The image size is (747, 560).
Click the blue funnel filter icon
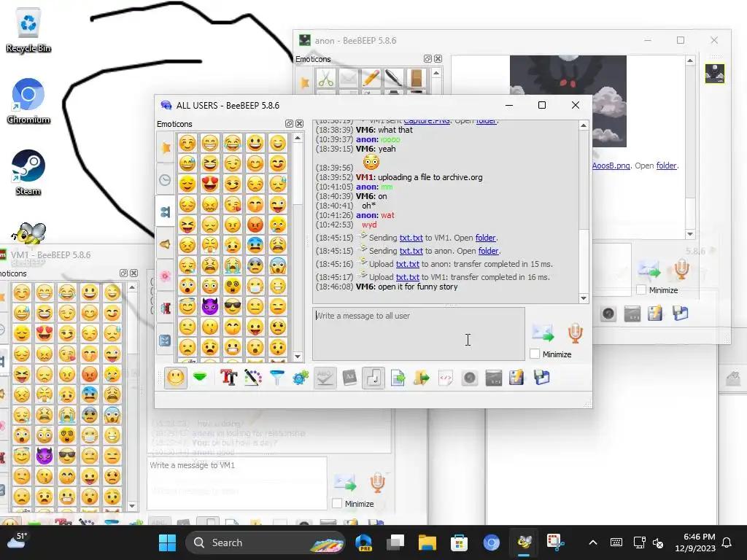click(x=276, y=378)
